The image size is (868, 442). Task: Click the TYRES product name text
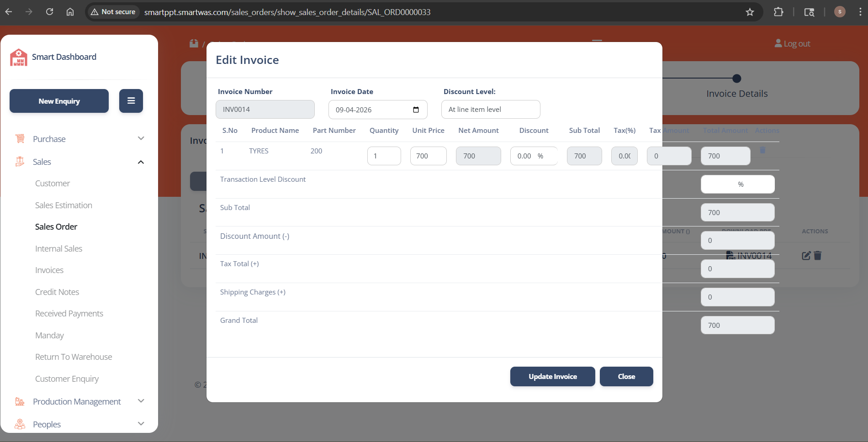coord(259,151)
